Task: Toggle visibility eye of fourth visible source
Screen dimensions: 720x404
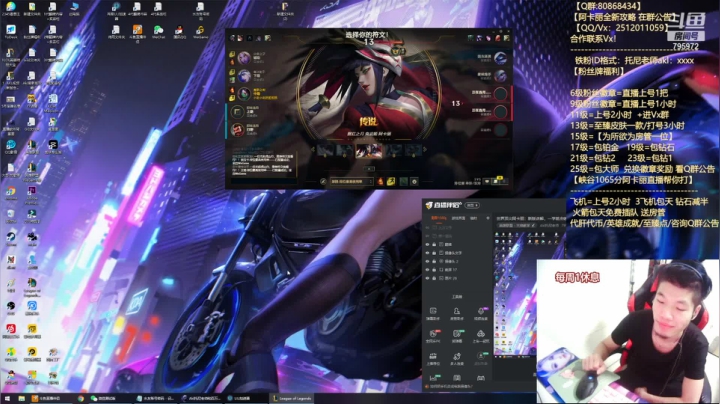Action: pos(428,269)
